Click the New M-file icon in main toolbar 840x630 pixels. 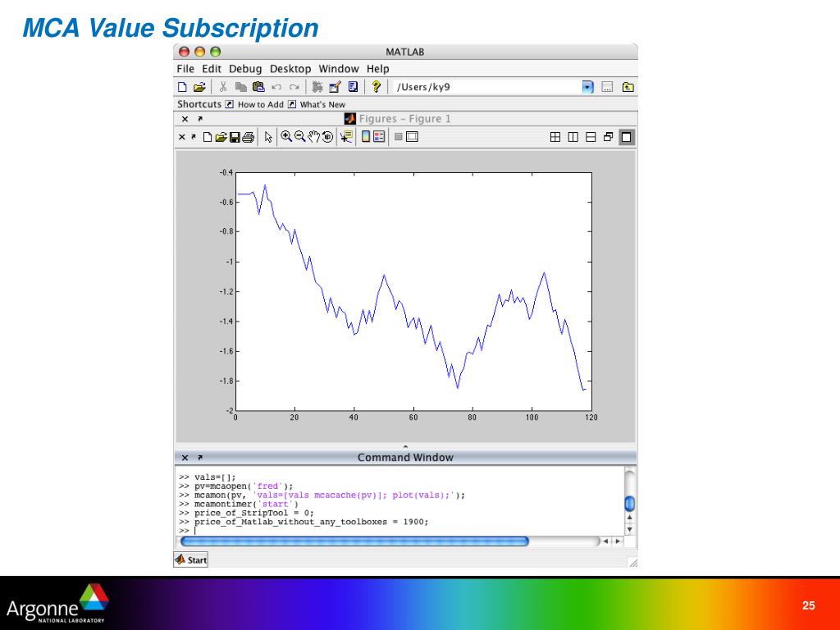click(182, 87)
